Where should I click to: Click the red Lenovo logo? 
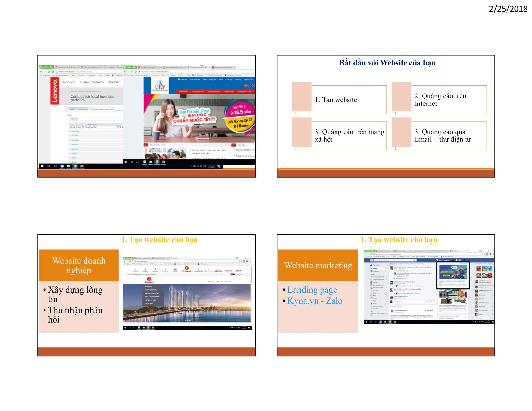[54, 91]
